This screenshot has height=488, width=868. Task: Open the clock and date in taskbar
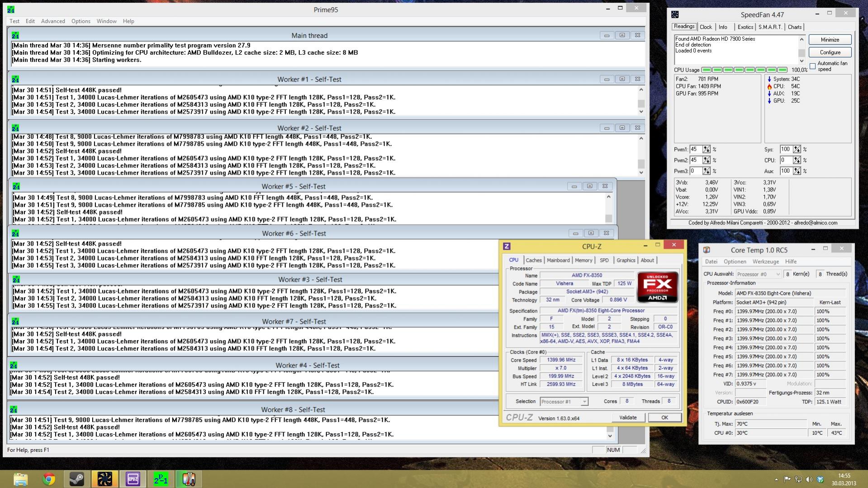click(x=844, y=479)
